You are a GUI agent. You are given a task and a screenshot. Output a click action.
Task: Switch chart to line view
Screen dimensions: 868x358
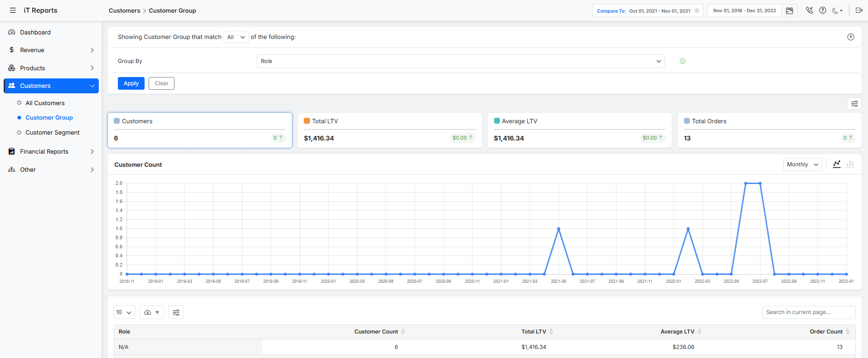coord(837,164)
